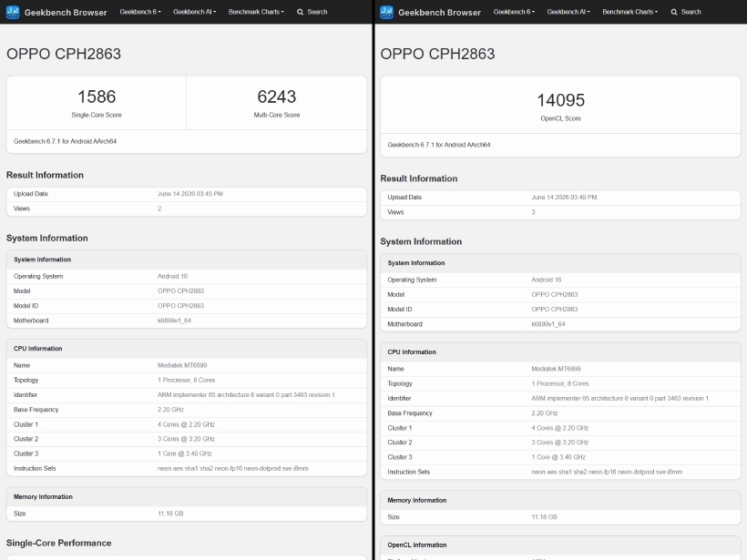Click upload date June 14 2026 03:45 PM
The width and height of the screenshot is (747, 560).
point(190,194)
